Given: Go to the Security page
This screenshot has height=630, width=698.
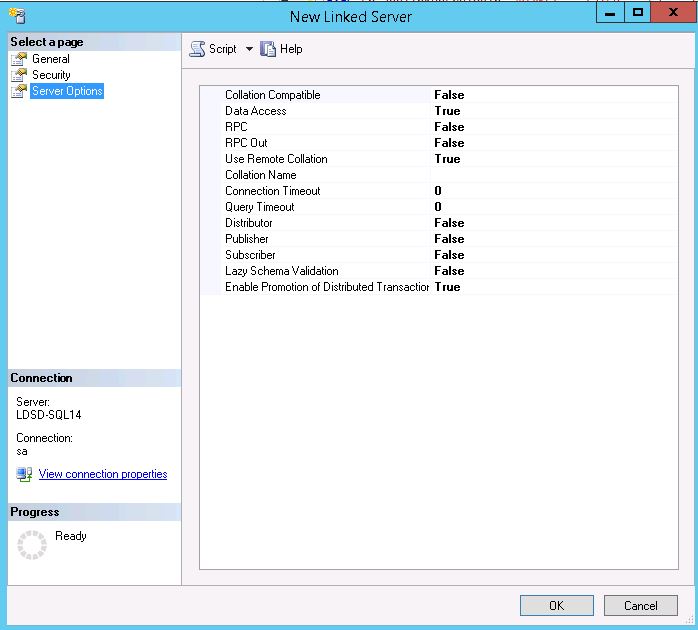Looking at the screenshot, I should click(51, 75).
